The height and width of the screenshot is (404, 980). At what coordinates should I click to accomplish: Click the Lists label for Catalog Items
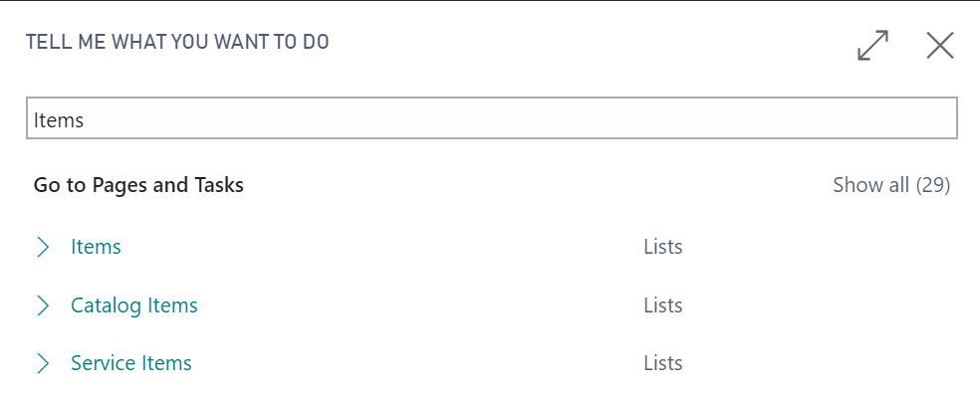662,305
